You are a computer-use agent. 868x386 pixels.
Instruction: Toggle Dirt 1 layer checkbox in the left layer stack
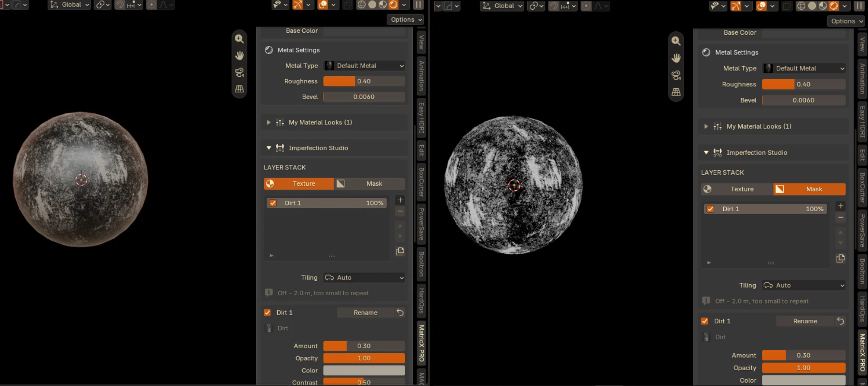point(273,203)
